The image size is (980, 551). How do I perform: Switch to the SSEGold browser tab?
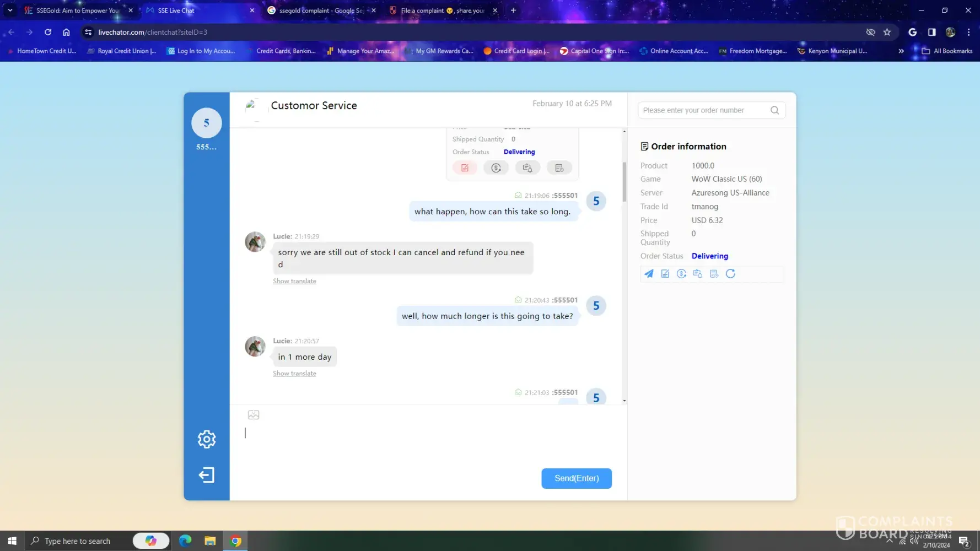point(77,10)
